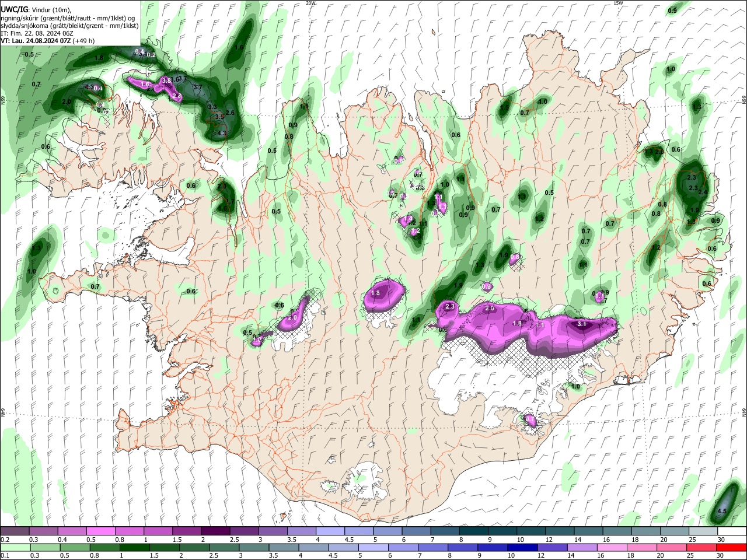747x560 pixels.
Task: Pick the light grey 25 swatch in snow legend
Action: 703,531
